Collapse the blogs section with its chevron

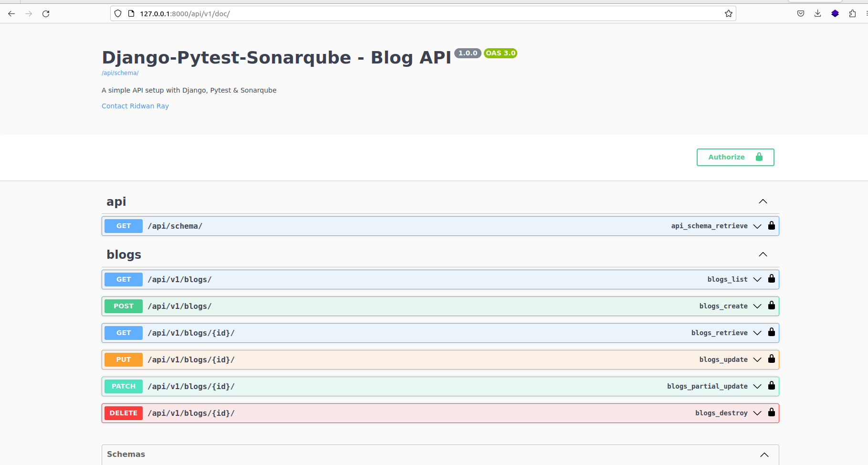[x=763, y=254]
